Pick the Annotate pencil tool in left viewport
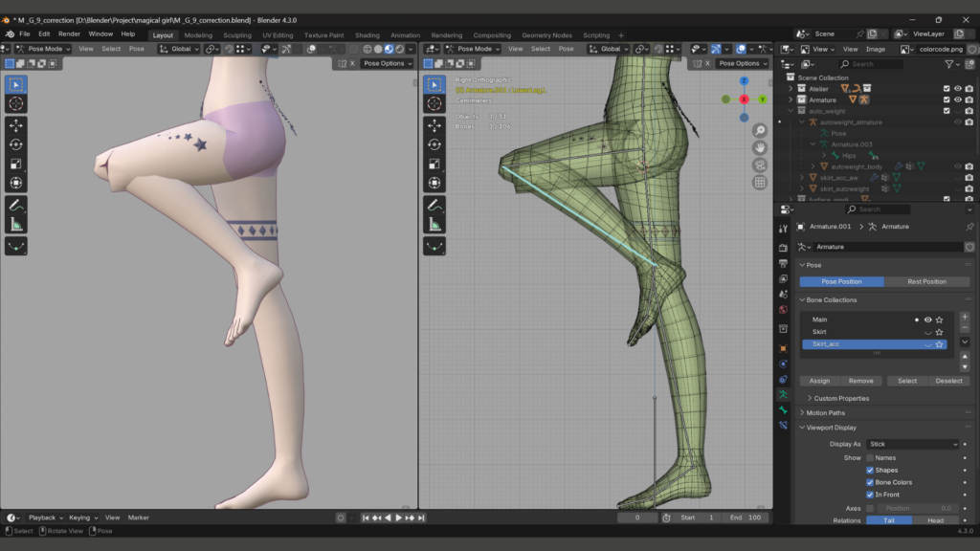This screenshot has width=980, height=551. [x=16, y=205]
